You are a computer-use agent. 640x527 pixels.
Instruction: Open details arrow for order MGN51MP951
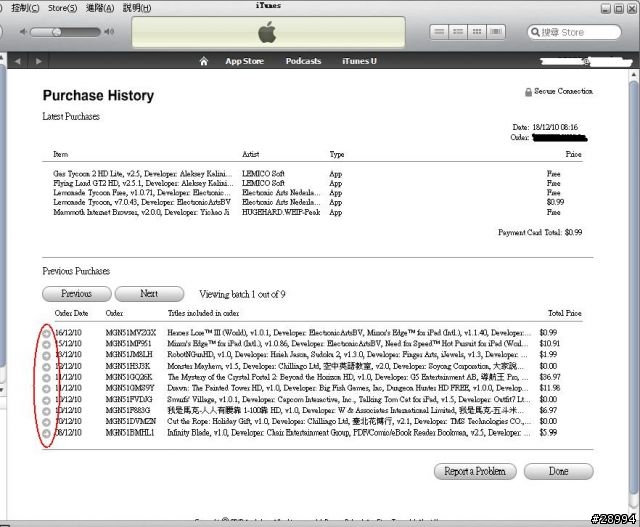coord(47,345)
